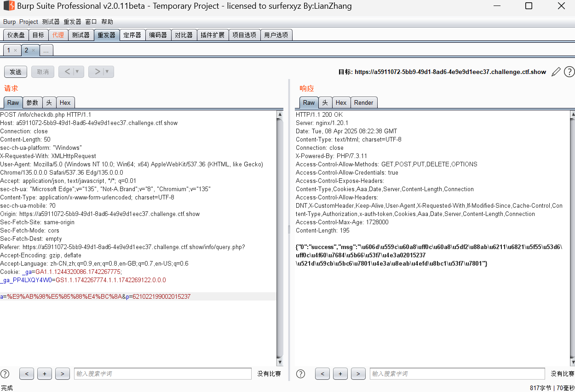Image resolution: width=575 pixels, height=392 pixels.
Task: Go forward in history with '>' button
Action: (97, 72)
